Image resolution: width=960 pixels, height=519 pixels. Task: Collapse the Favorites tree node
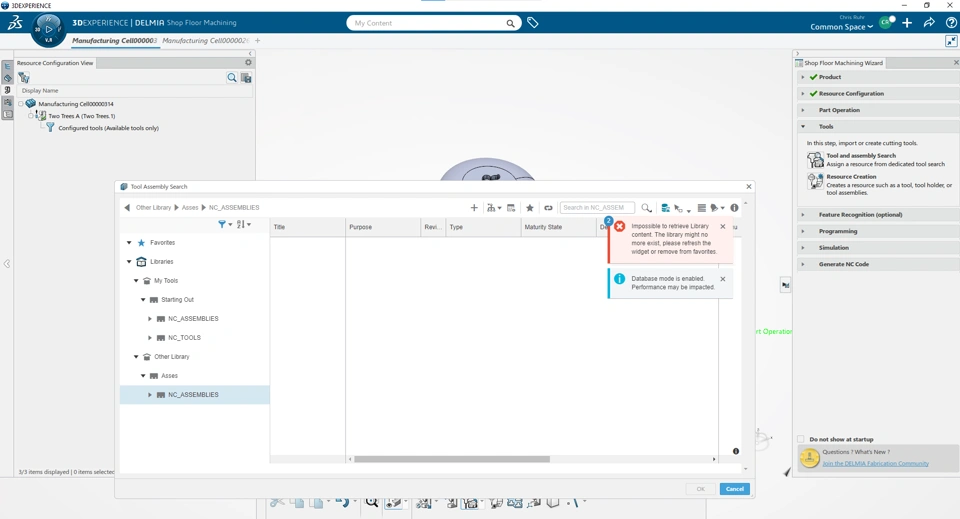click(129, 242)
